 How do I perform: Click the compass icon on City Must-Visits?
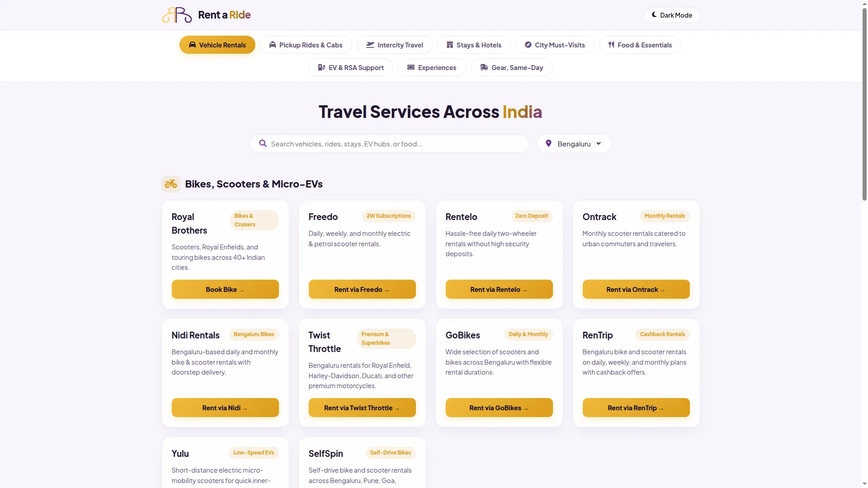point(528,45)
